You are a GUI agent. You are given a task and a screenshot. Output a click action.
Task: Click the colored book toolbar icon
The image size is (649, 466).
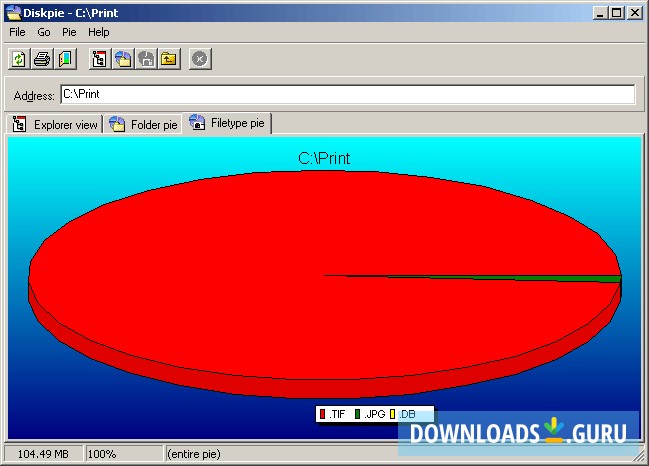[x=65, y=59]
